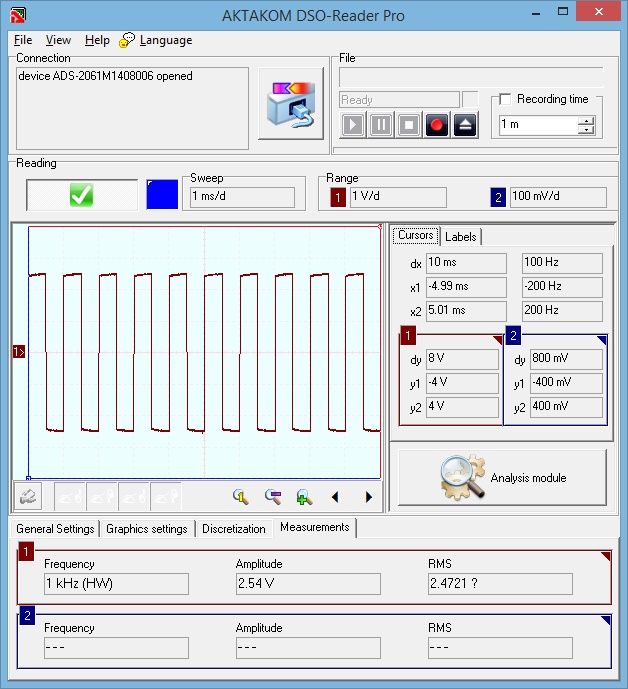This screenshot has width=628, height=689.
Task: Click the eraser clear cursors icon
Action: pos(29,497)
